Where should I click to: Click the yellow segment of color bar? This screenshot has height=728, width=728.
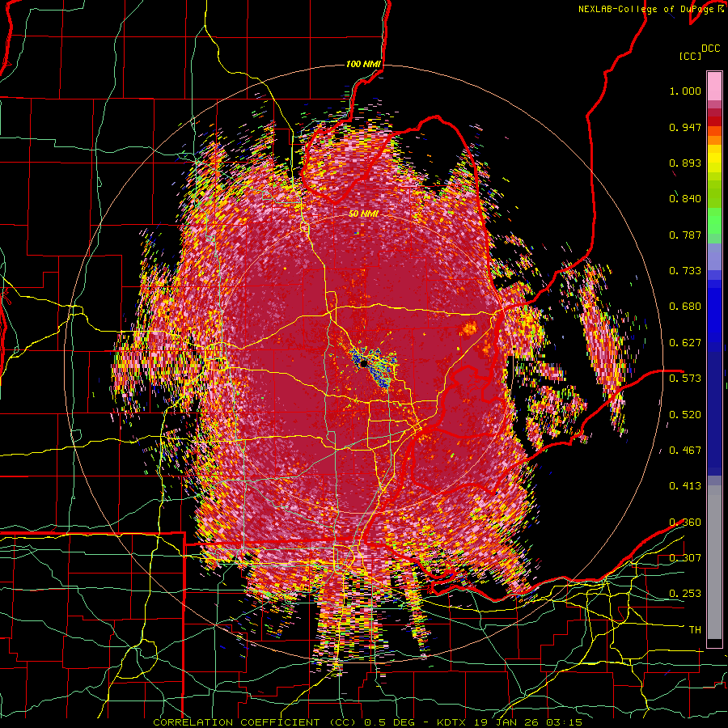point(714,159)
